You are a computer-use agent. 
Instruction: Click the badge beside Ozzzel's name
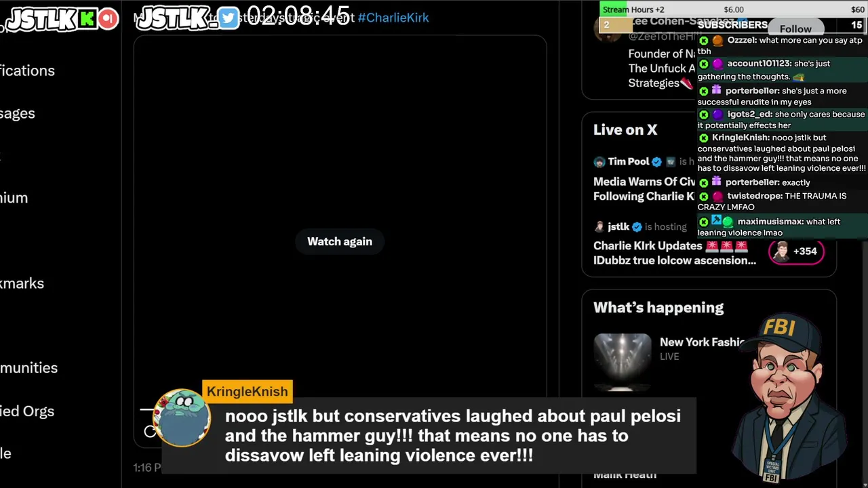pos(717,41)
